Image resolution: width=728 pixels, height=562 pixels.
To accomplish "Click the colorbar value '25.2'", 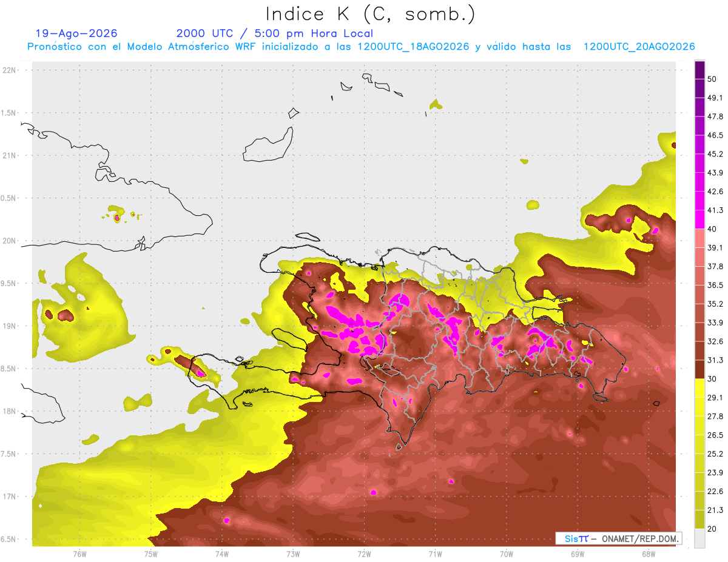I will pos(715,454).
